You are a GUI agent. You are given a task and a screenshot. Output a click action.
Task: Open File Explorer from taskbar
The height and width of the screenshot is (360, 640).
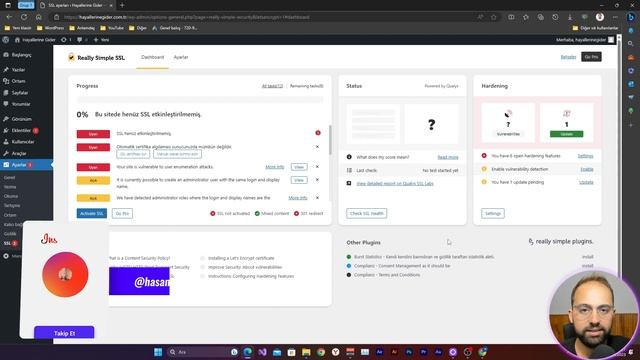(x=306, y=352)
